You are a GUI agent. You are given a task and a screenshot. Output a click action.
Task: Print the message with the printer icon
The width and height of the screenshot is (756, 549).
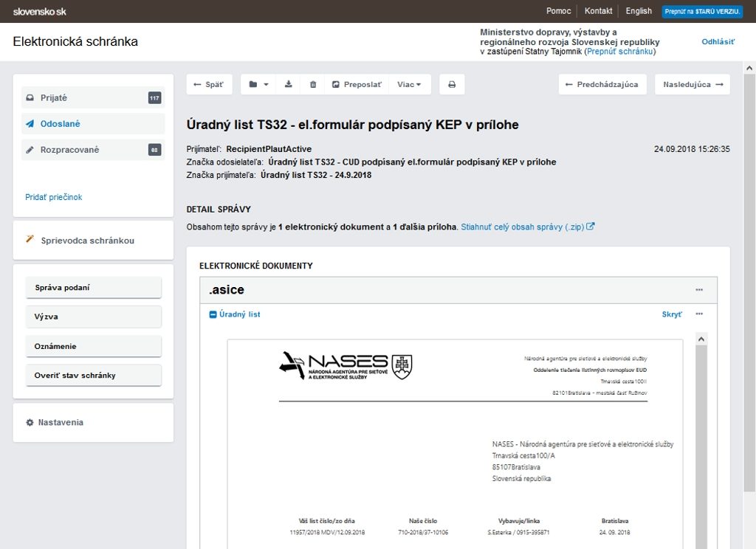[x=452, y=84]
